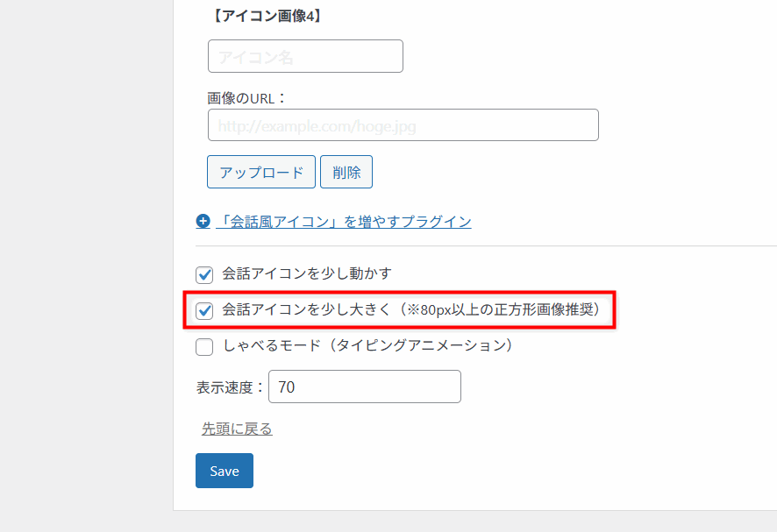Screen dimensions: 777x532
Task: Open 「会話風アイコン」を増やすプラグイン link
Action: [344, 222]
